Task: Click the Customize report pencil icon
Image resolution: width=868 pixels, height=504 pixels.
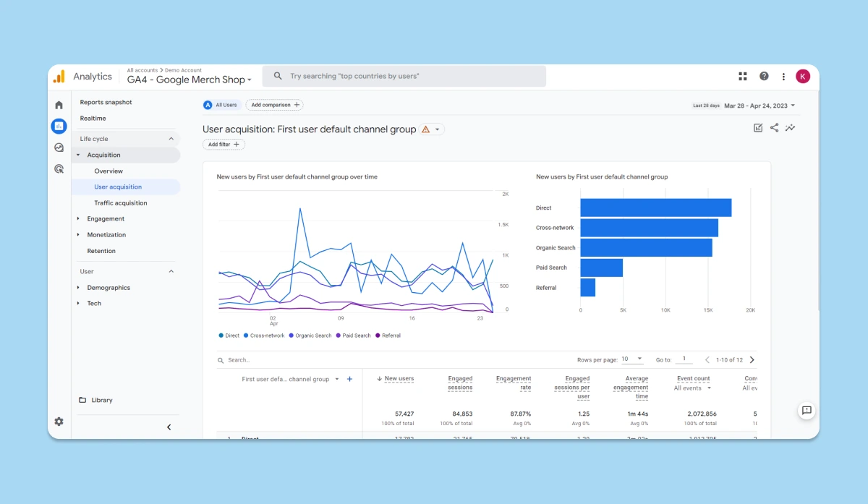Action: (758, 128)
